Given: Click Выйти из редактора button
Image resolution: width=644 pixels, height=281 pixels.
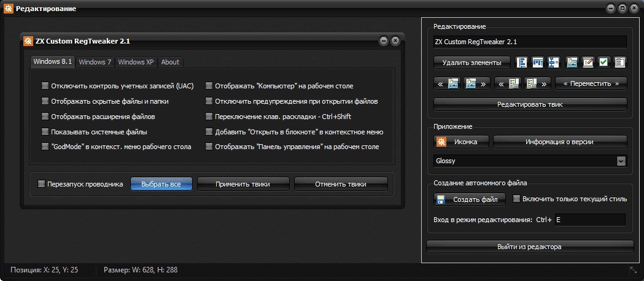Looking at the screenshot, I should [529, 247].
